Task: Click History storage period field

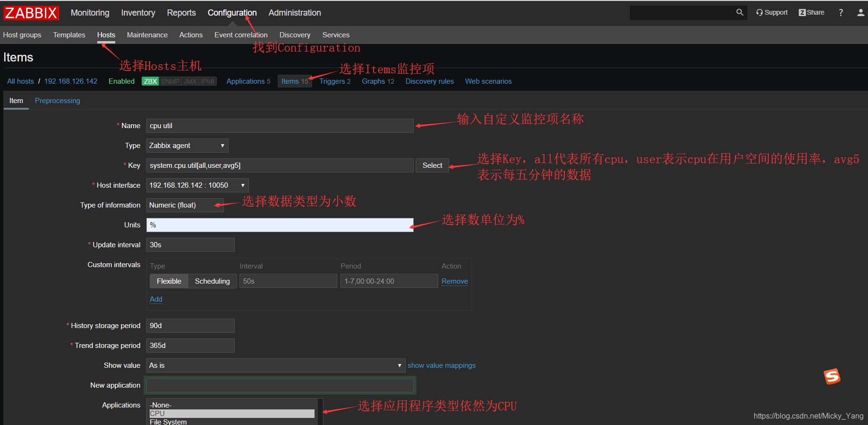Action: pos(190,326)
